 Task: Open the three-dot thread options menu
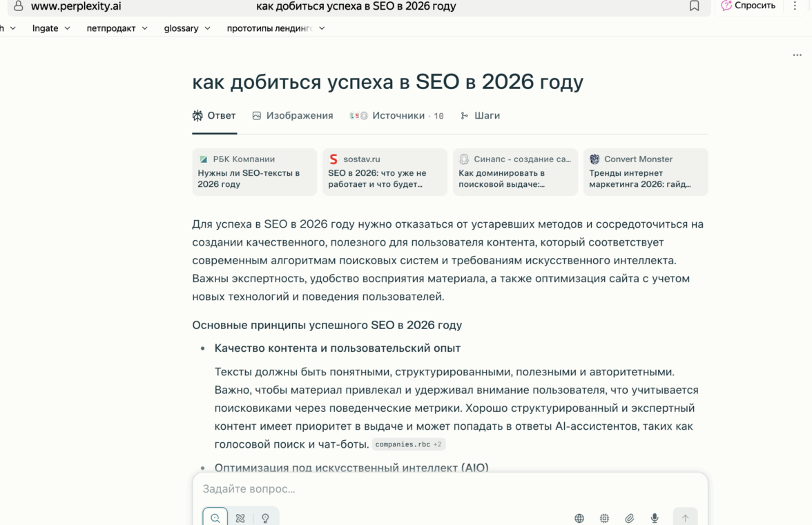797,55
